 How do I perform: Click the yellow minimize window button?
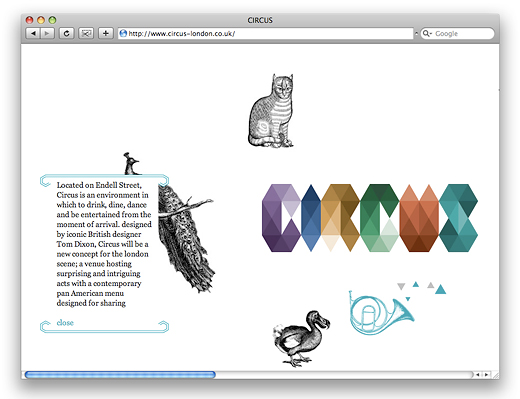(x=41, y=20)
